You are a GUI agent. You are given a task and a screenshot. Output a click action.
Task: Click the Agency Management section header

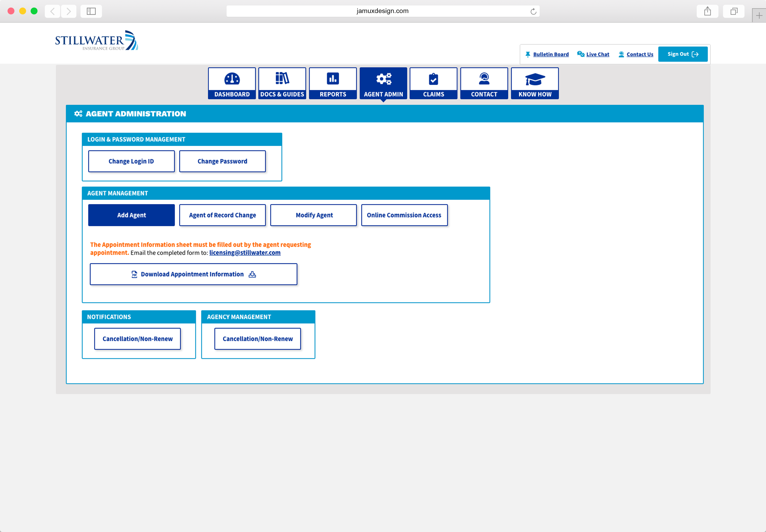pos(258,317)
